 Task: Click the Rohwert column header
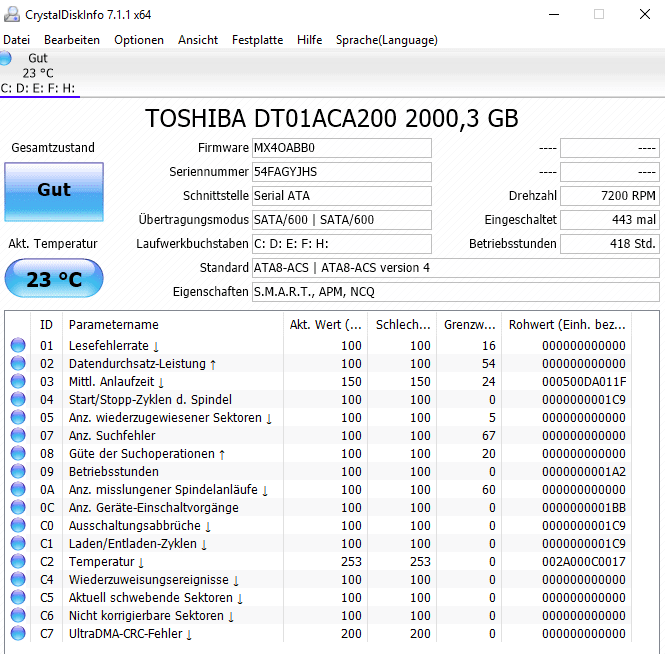567,324
